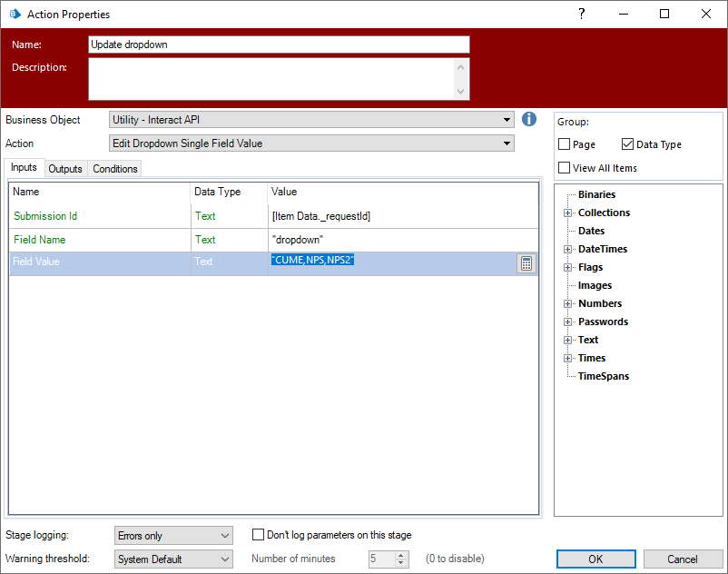Expand the Collections tree node
The width and height of the screenshot is (728, 574).
click(567, 213)
